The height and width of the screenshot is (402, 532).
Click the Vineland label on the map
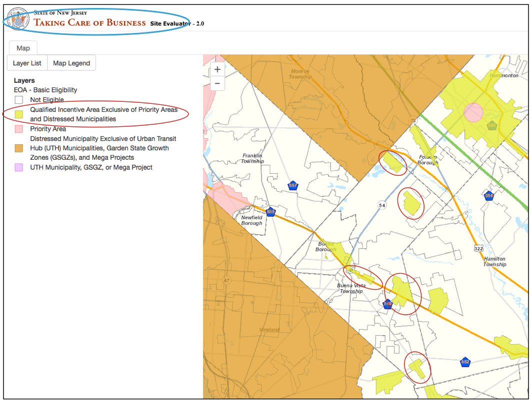coord(269,330)
